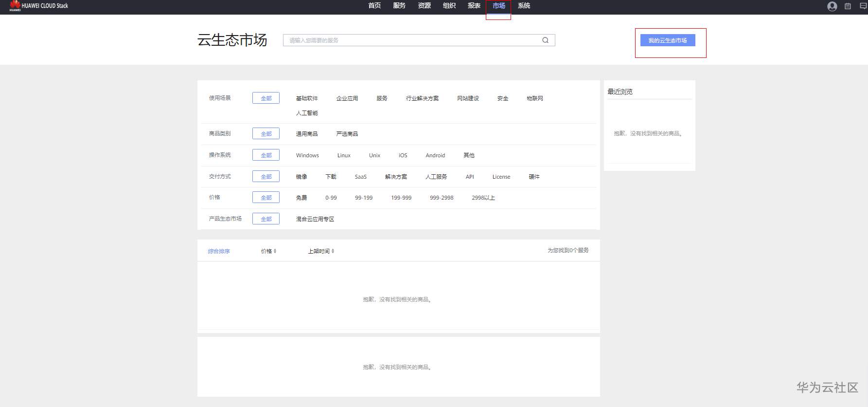Filter price by 2998以上
The width and height of the screenshot is (868, 407).
point(483,198)
